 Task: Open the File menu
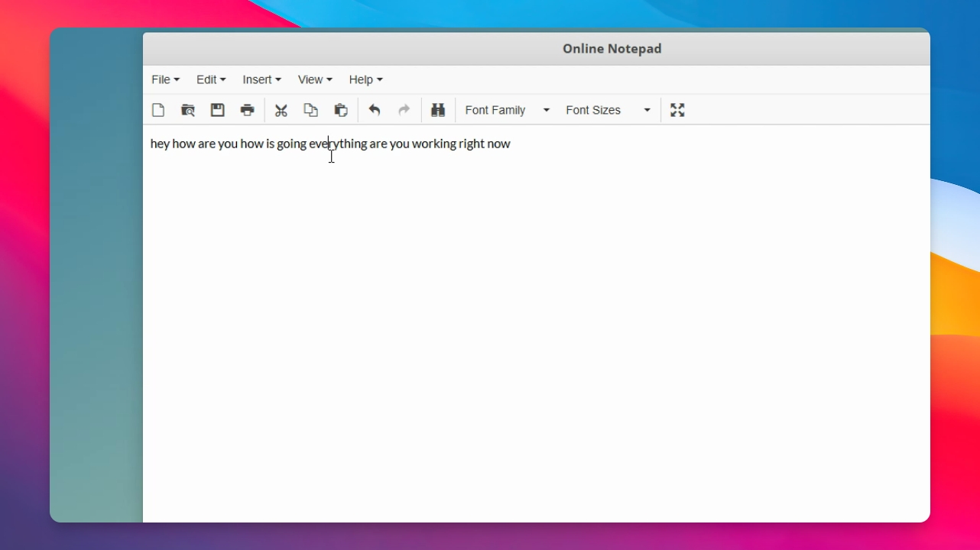pos(165,79)
